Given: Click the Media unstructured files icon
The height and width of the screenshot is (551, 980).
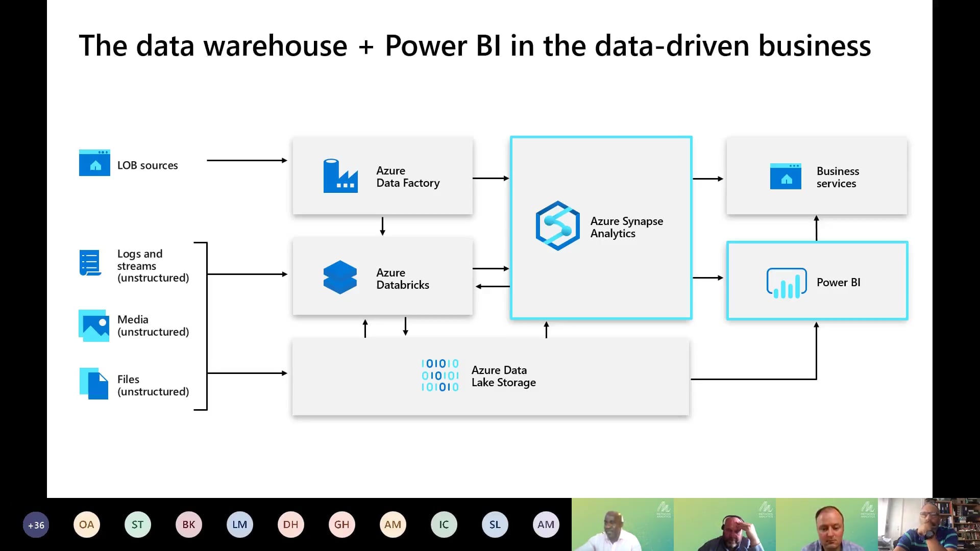Looking at the screenshot, I should tap(93, 325).
